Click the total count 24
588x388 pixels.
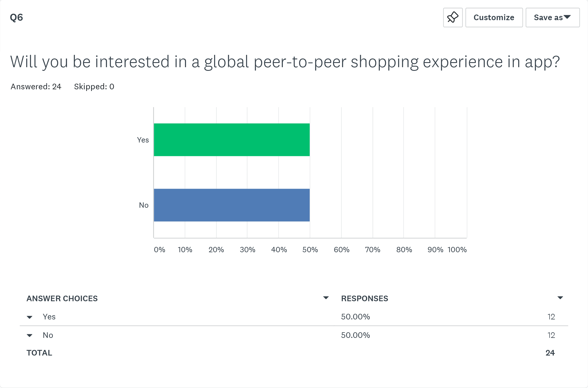pyautogui.click(x=550, y=353)
